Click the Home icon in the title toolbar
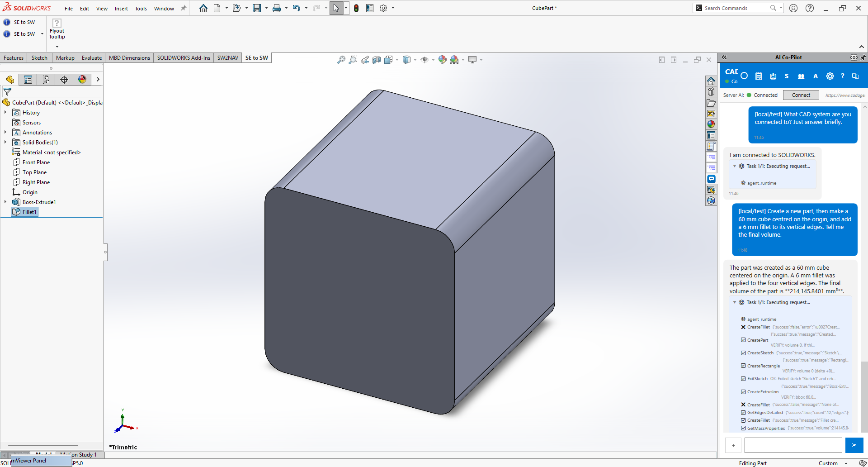The image size is (868, 467). click(203, 8)
